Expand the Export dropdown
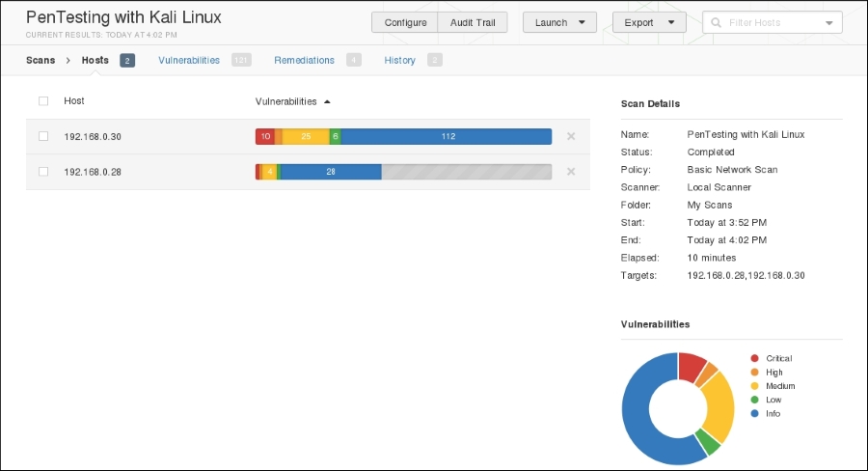 pos(649,22)
